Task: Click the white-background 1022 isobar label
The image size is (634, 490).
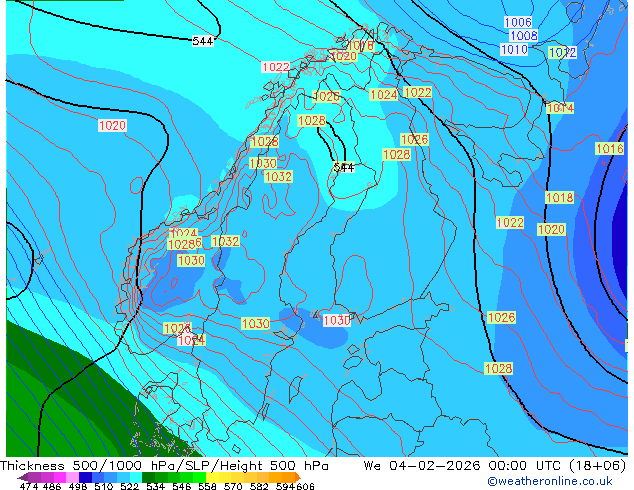Action: click(276, 67)
